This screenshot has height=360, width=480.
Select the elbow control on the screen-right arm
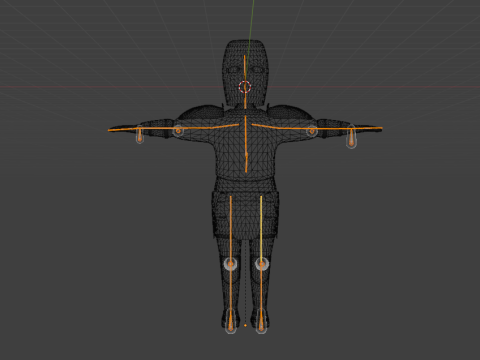[x=312, y=131]
